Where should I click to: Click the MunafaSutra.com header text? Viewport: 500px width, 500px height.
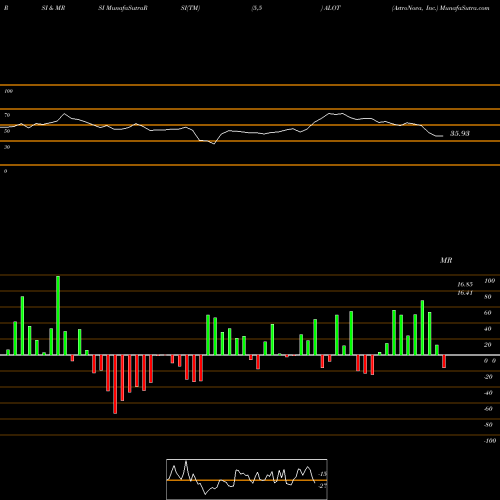tap(465, 8)
